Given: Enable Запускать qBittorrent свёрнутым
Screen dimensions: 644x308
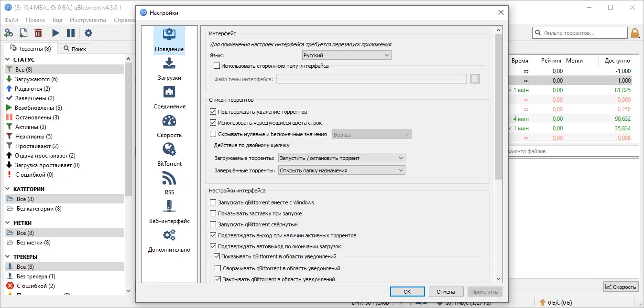Looking at the screenshot, I should coord(213,224).
